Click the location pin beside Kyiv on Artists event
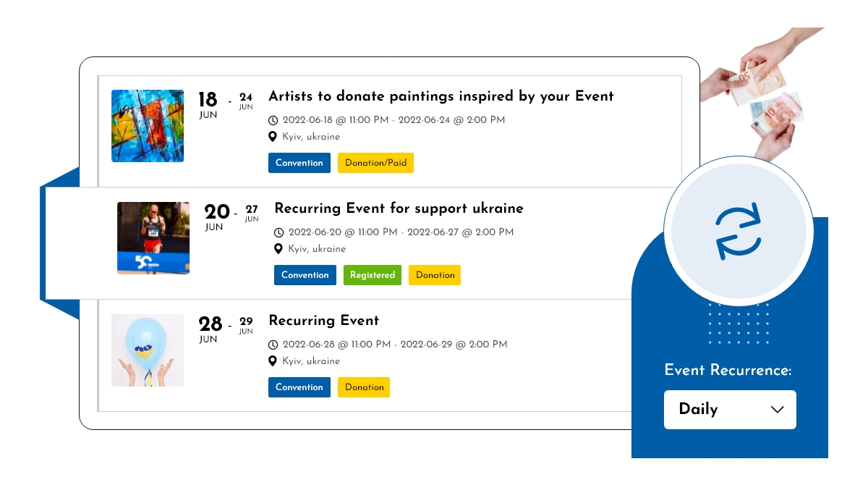 click(x=273, y=136)
